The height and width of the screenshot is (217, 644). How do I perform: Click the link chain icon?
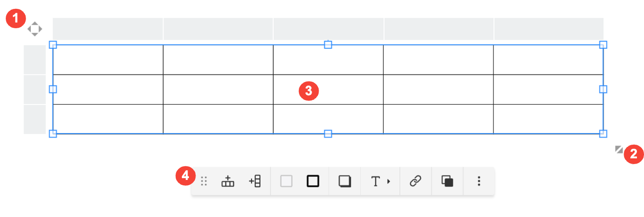415,181
